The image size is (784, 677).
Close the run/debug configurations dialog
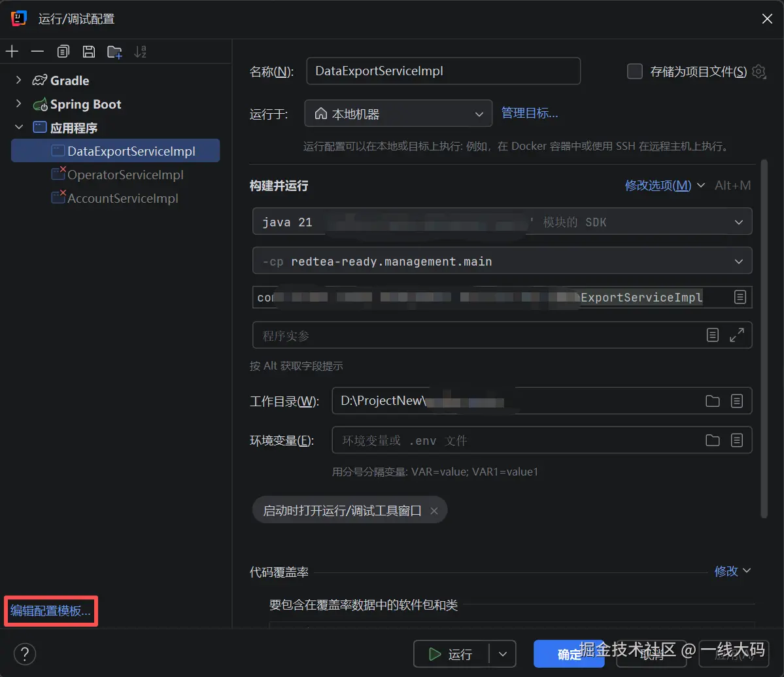click(767, 19)
